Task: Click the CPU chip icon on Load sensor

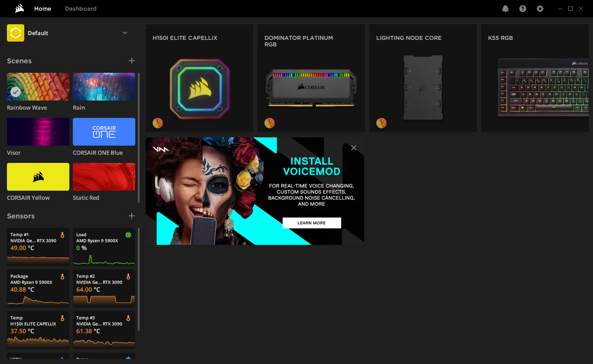Action: (128, 235)
